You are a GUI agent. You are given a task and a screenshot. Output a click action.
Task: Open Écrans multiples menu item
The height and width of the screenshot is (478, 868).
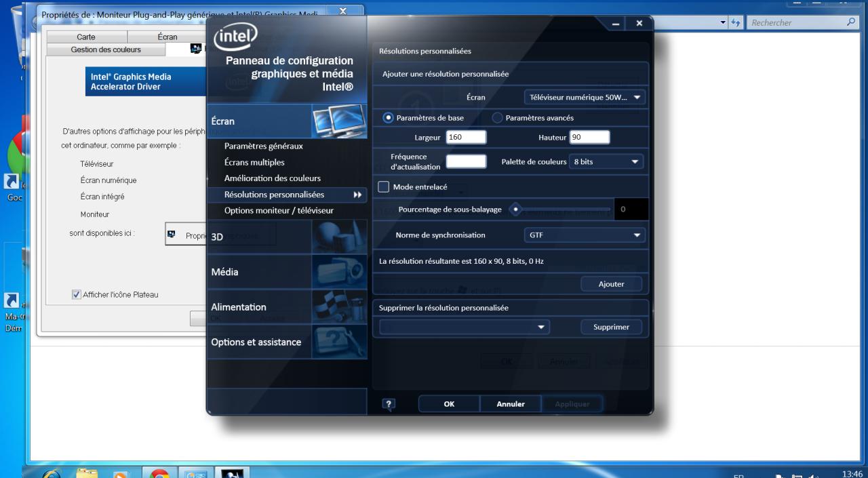(254, 162)
